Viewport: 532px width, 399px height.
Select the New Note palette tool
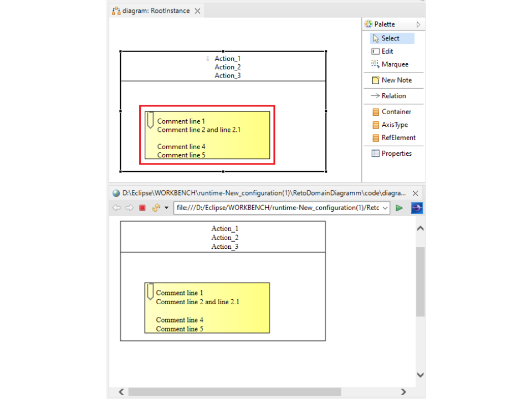tap(396, 80)
